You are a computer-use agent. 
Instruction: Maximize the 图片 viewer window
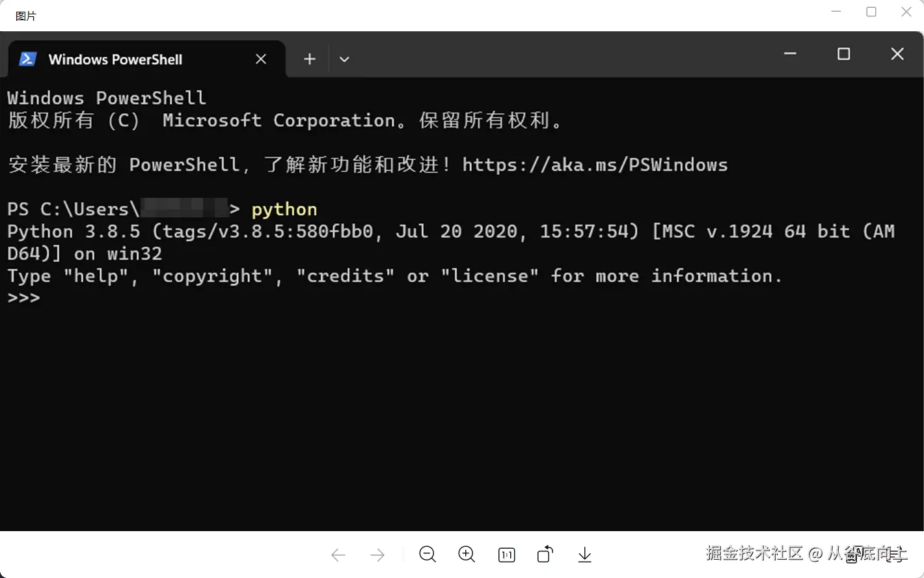pyautogui.click(x=871, y=12)
